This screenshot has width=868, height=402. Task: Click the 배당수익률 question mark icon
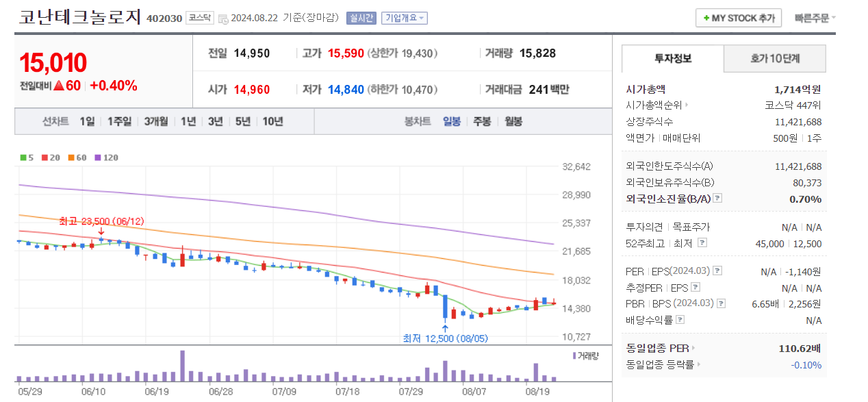click(x=680, y=319)
